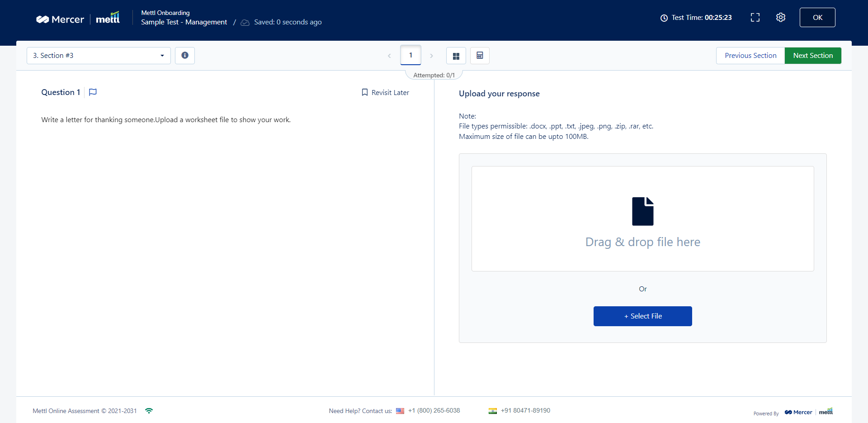Click the cloud save icon near Saved status

pos(245,22)
